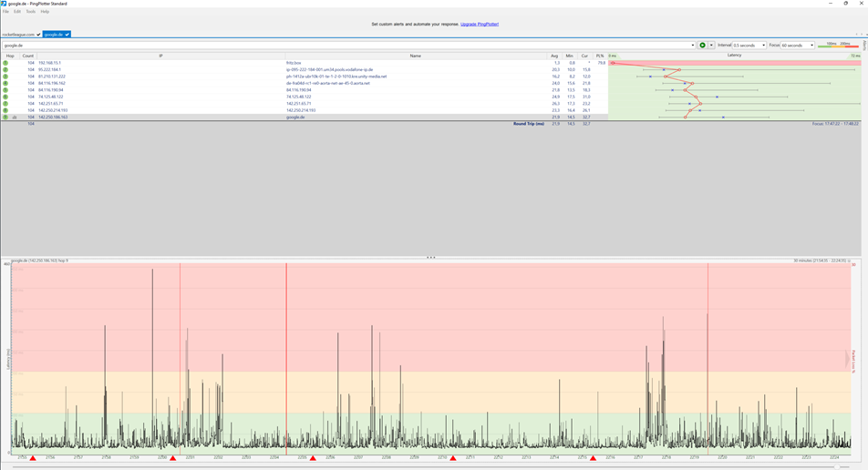Click the gray arrow on graph's right edge
The width and height of the screenshot is (868, 470).
(847, 360)
